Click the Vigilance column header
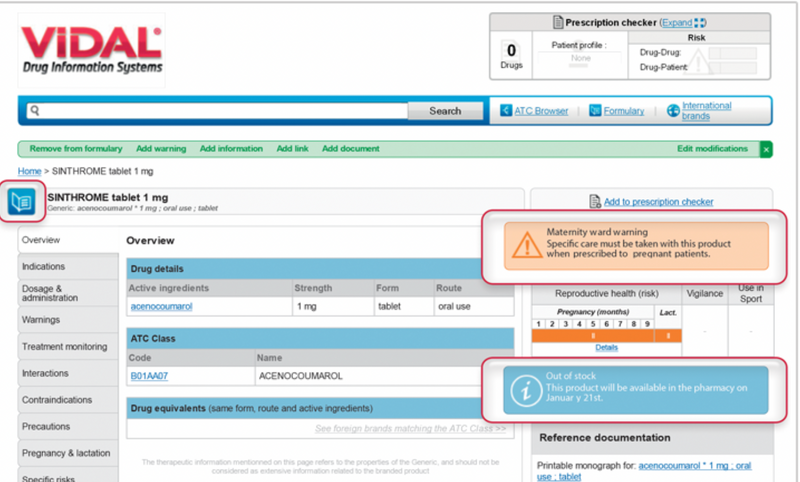The image size is (800, 482). coord(705,293)
